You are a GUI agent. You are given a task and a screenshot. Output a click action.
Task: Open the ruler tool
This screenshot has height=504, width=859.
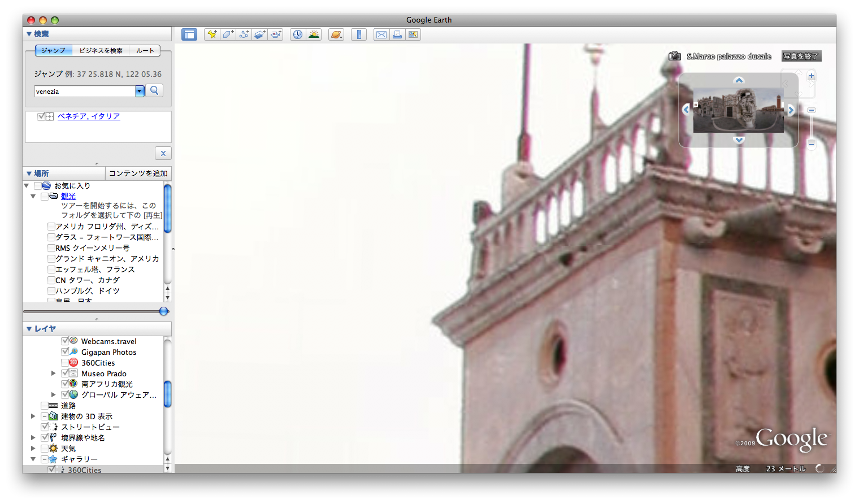[x=359, y=34]
